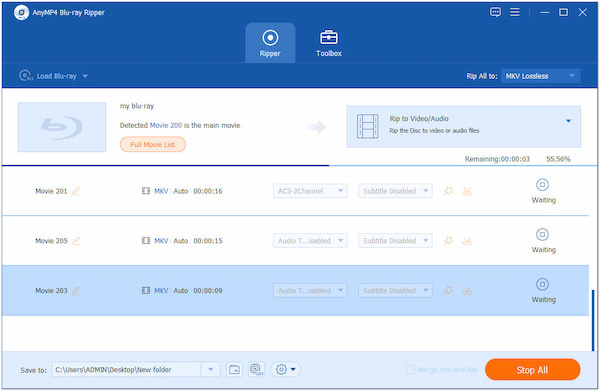Toggle the Merge into one file checkbox
The image size is (600, 391).
click(x=410, y=370)
